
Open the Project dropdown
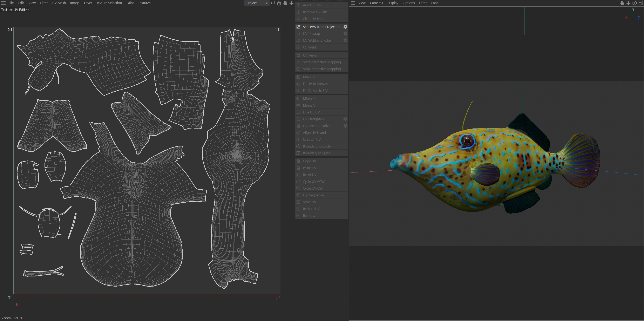(x=257, y=3)
